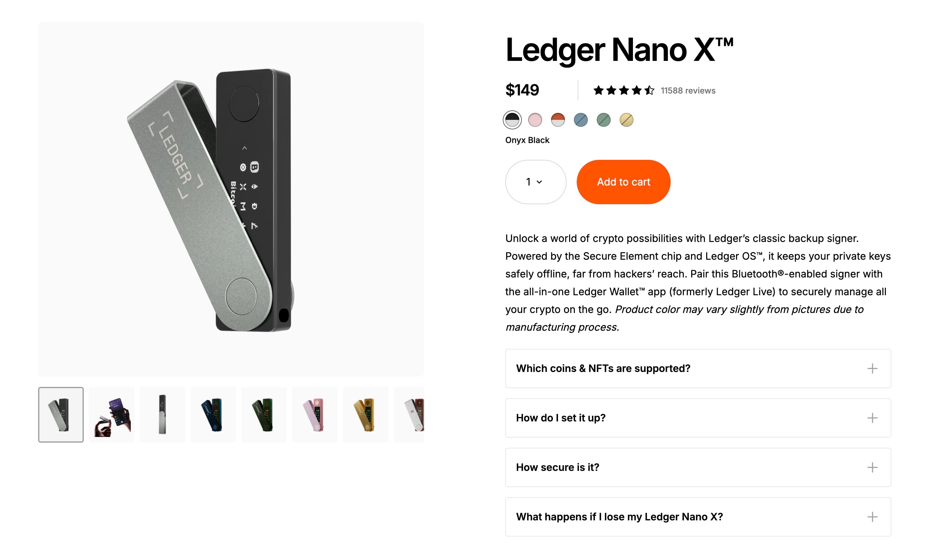Open the blue device thumbnail
Viewport: 930px width, 560px height.
[x=213, y=414]
